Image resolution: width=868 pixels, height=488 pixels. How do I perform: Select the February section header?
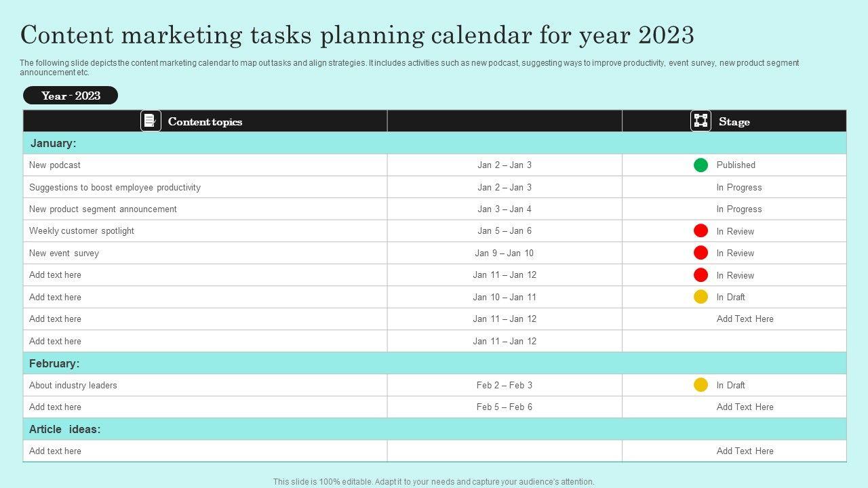(x=54, y=363)
